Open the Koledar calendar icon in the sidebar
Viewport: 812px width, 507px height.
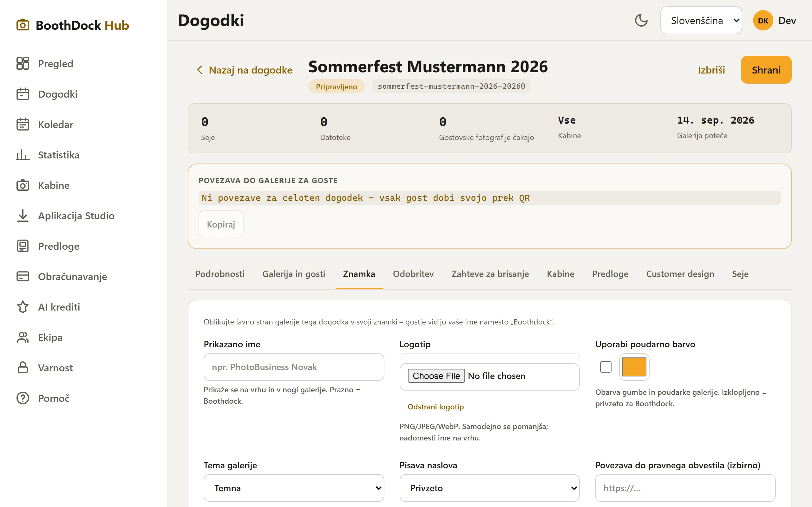coord(23,124)
